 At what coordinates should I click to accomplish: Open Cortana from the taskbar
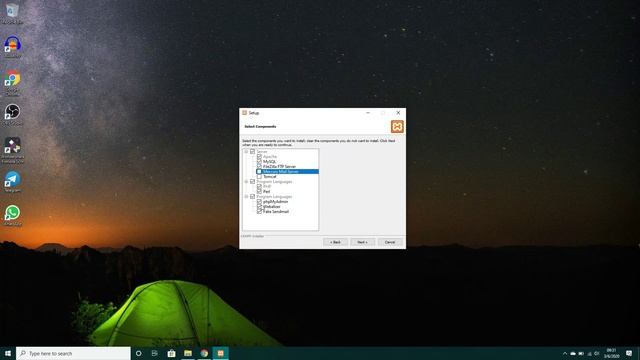138,353
